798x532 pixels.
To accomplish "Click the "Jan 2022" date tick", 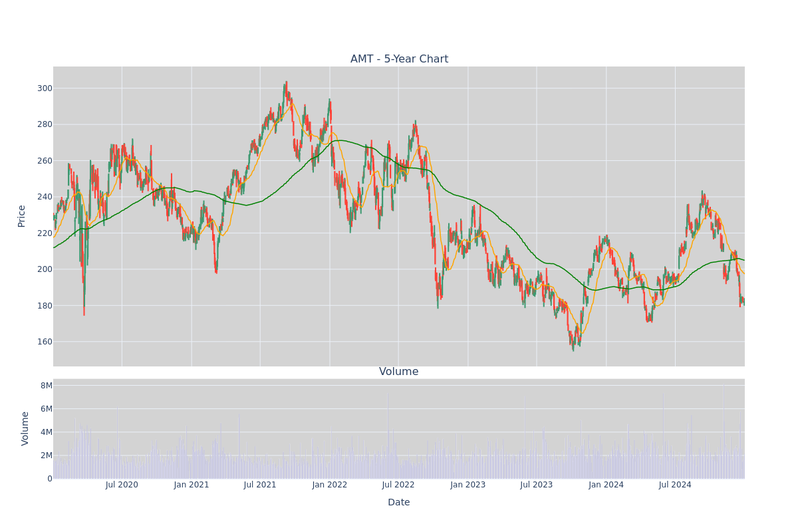I will coord(330,485).
